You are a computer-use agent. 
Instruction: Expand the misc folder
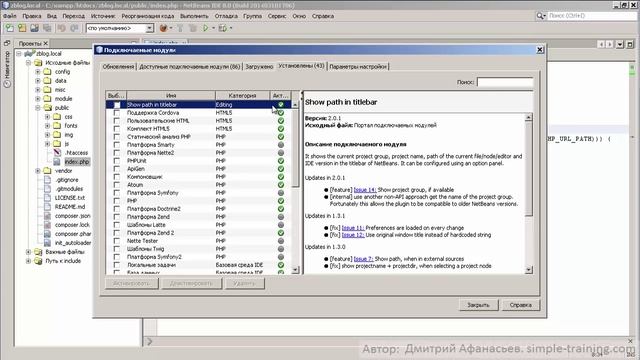tap(38, 89)
